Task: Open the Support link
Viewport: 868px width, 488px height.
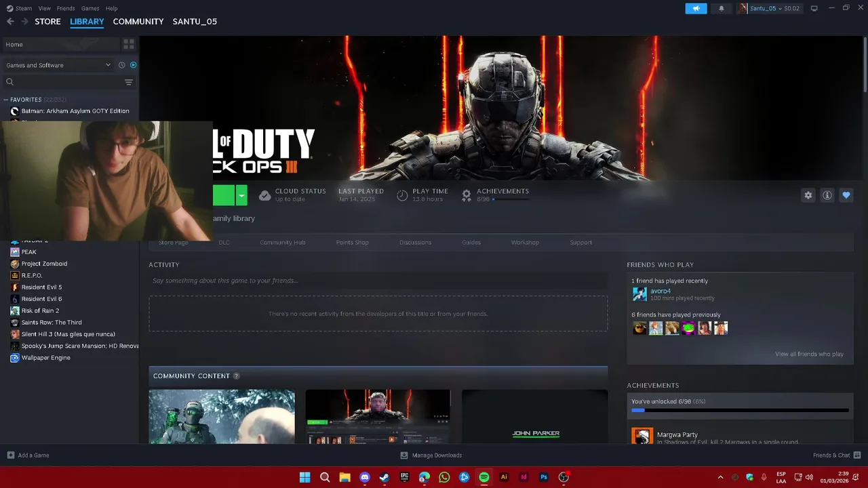Action: pos(580,243)
